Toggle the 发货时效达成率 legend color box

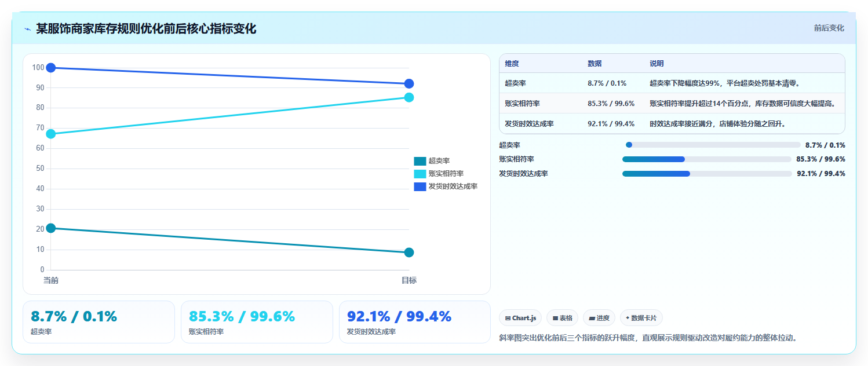[420, 186]
